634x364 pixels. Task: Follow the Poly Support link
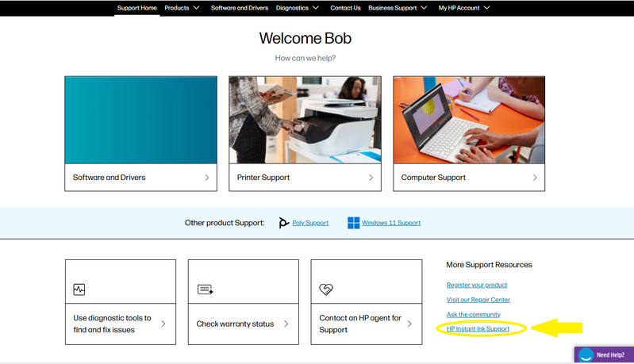pos(310,223)
